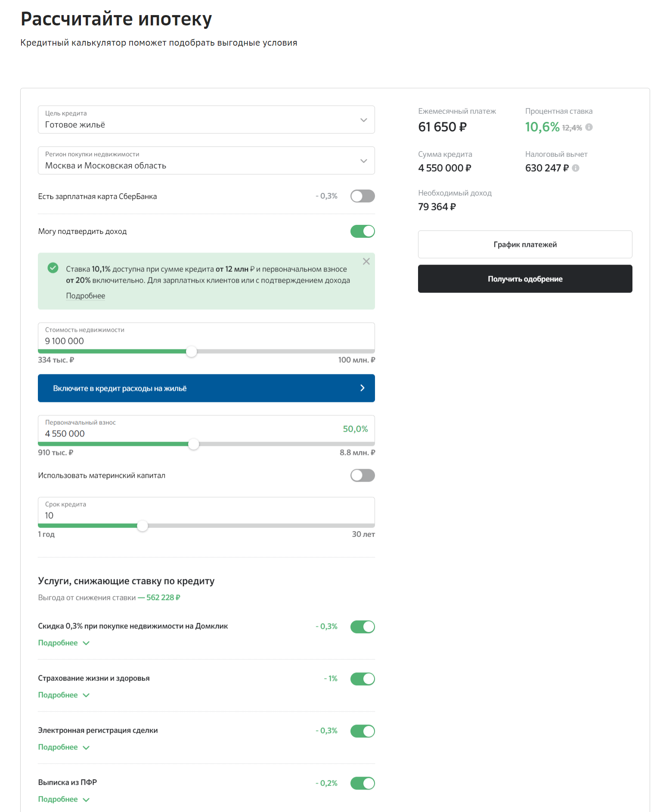Toggle electronic deal registration switch
Image resolution: width=660 pixels, height=812 pixels.
tap(363, 731)
